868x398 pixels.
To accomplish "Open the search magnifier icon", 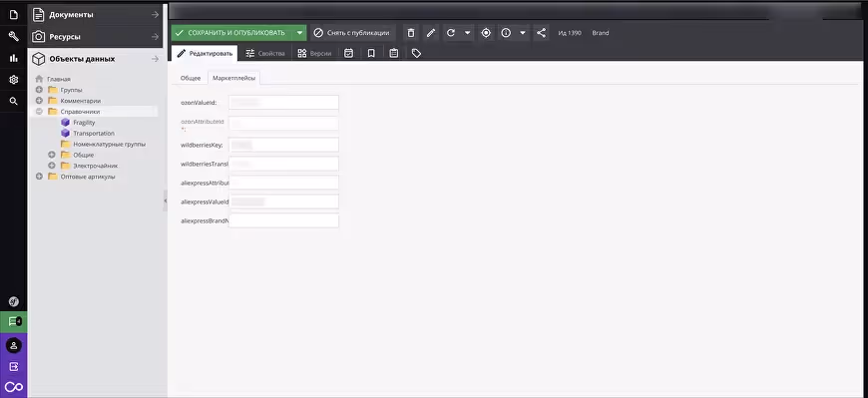I will pos(13,102).
